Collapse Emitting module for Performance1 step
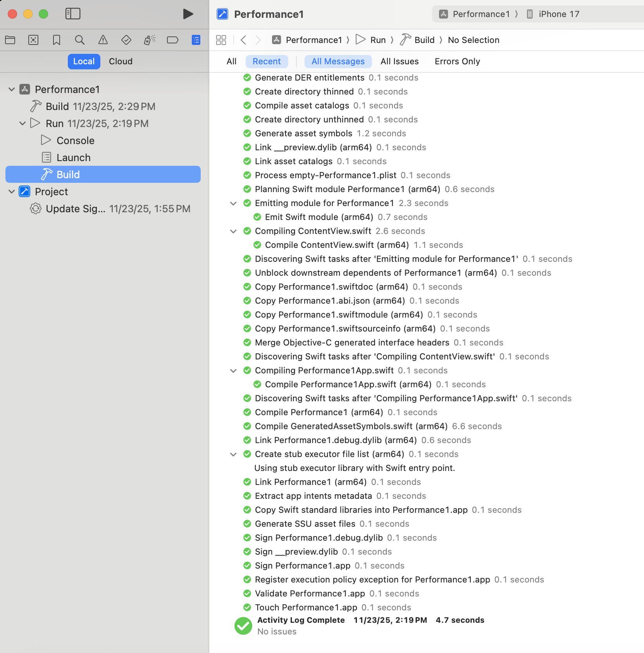 pyautogui.click(x=233, y=203)
